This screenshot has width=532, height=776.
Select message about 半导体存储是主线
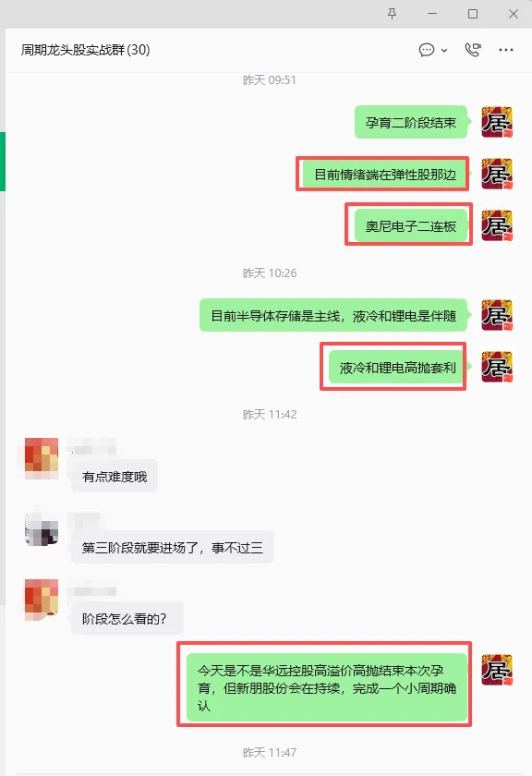(x=333, y=315)
